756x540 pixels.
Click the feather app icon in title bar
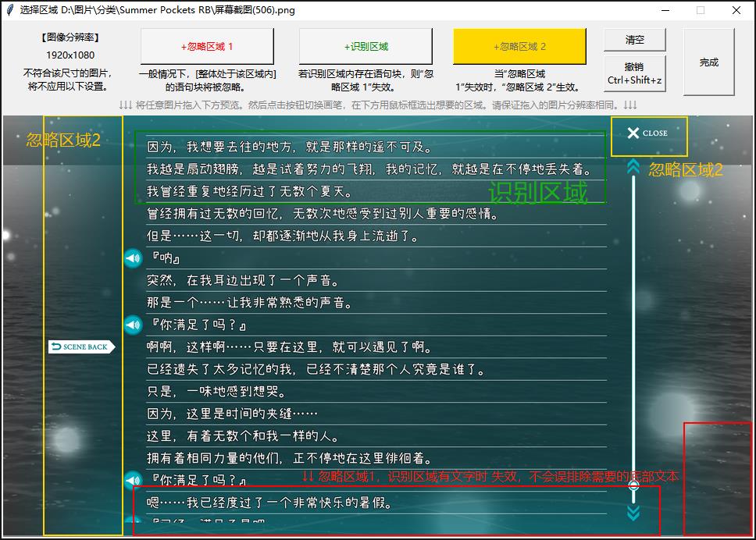[9, 10]
